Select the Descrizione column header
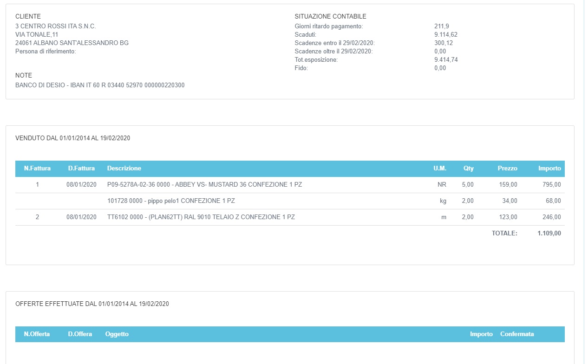This screenshot has width=588, height=364. point(124,169)
